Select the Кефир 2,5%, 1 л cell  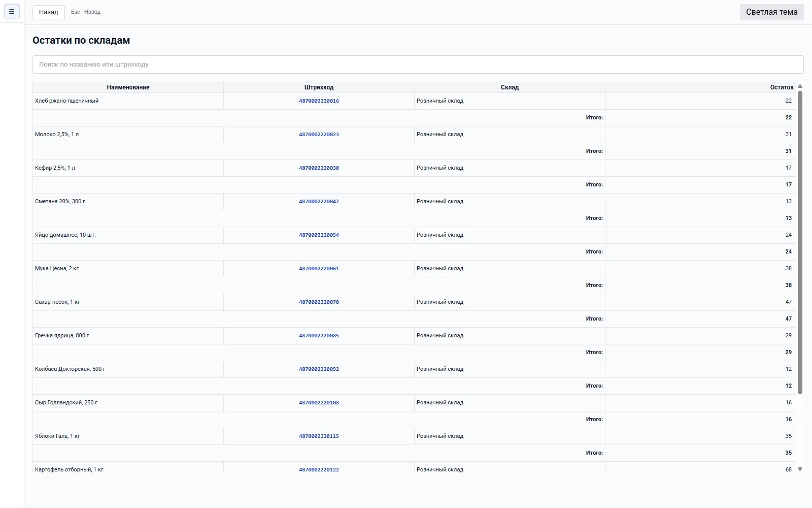click(128, 168)
